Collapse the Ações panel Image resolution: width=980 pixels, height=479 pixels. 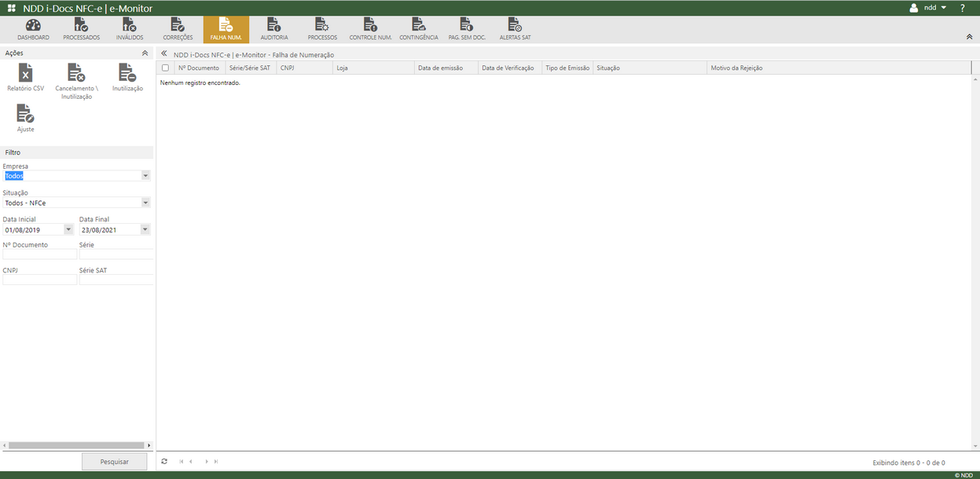click(x=145, y=53)
